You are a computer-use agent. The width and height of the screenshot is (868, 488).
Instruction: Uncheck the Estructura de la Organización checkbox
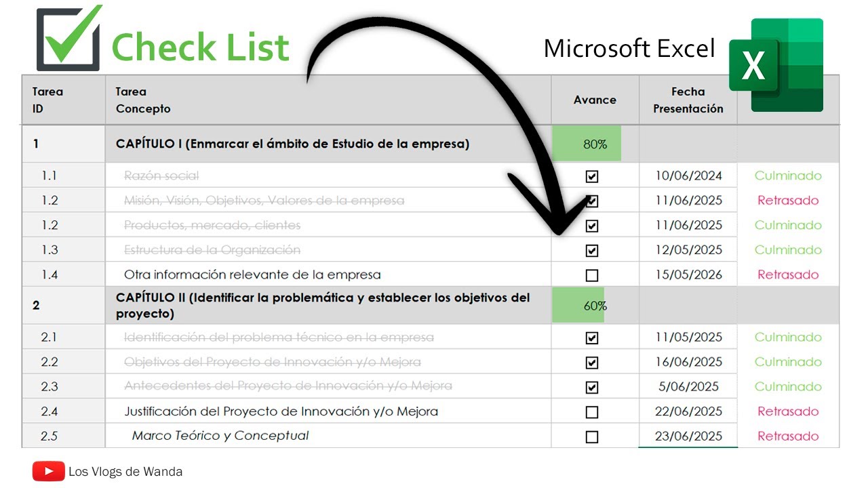coord(592,251)
